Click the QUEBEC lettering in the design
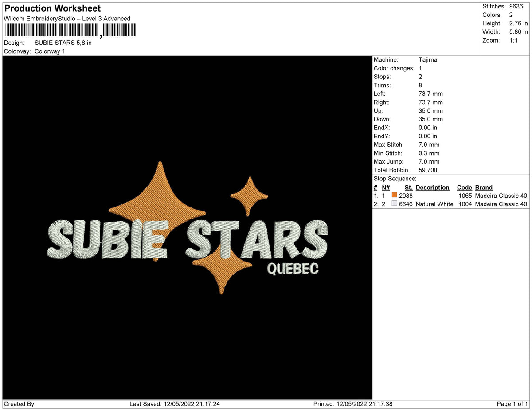The image size is (532, 411). (x=293, y=269)
